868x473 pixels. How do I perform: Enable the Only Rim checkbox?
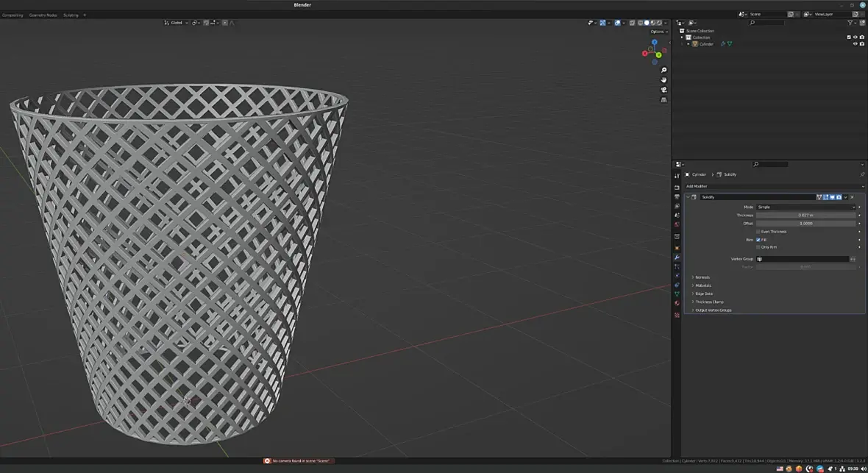click(758, 247)
